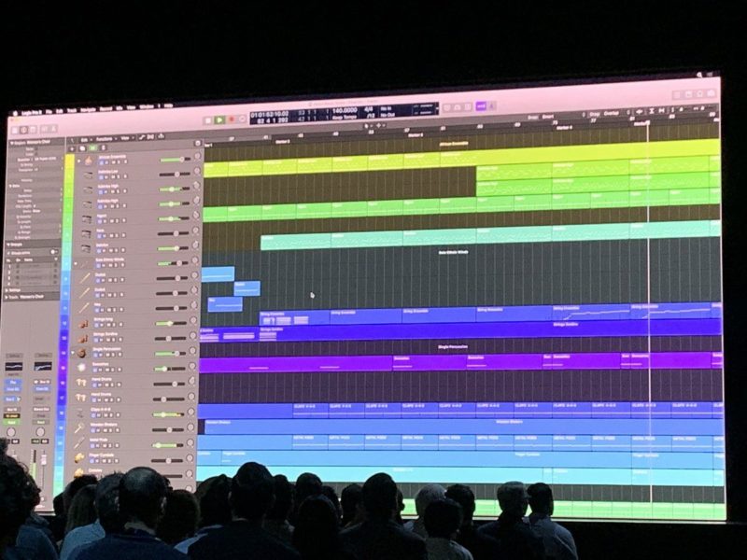747x560 pixels.
Task: Toggle the highlighted Inspector button
Action: point(24,130)
